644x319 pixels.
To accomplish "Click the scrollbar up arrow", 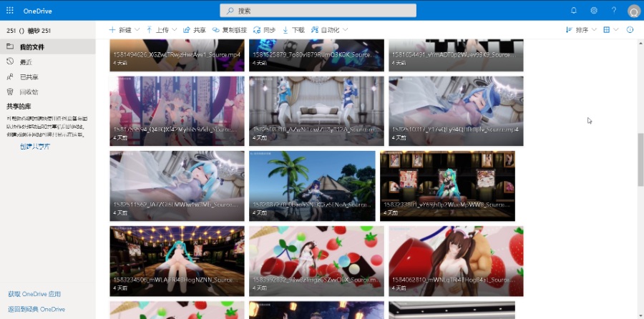I will (x=640, y=43).
